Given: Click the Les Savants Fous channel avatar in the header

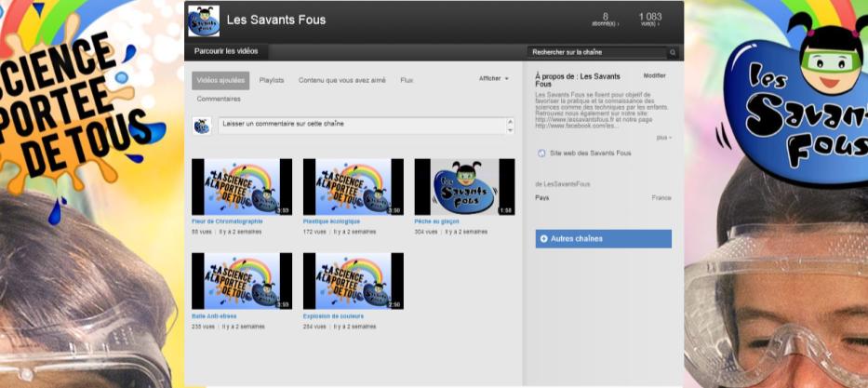Looking at the screenshot, I should point(203,21).
